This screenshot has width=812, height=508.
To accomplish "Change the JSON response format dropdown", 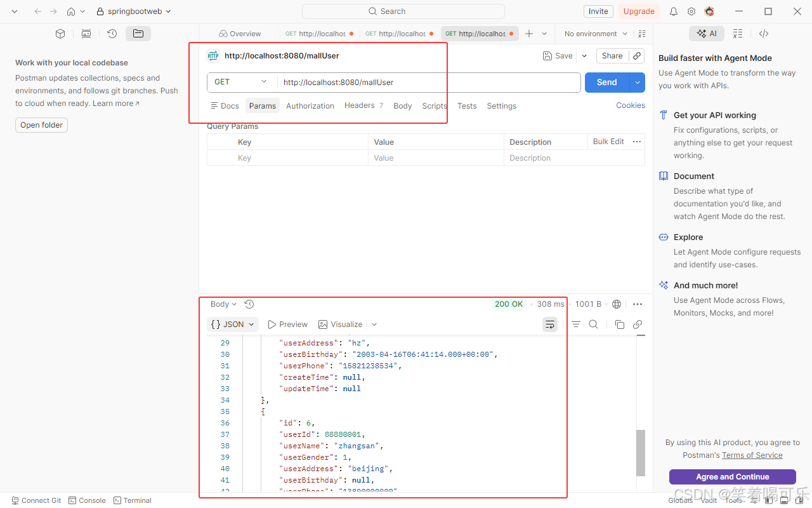I will (232, 324).
